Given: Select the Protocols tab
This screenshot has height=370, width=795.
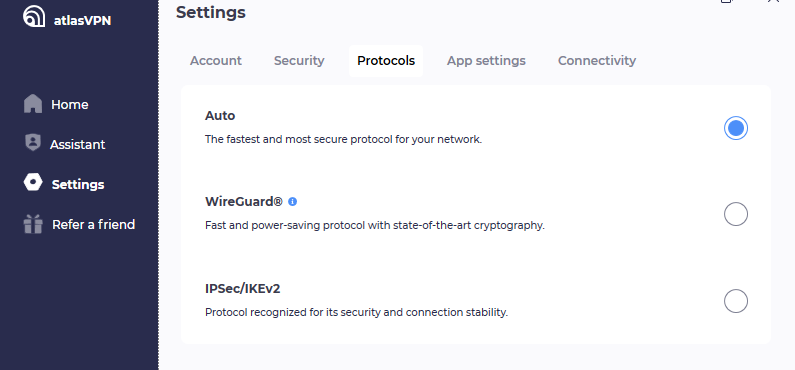Looking at the screenshot, I should pos(386,61).
